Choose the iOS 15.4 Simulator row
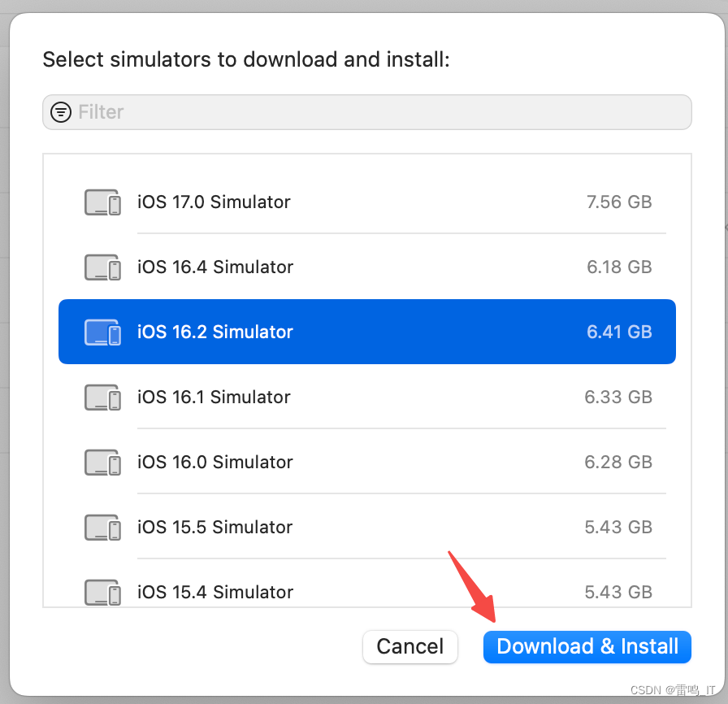This screenshot has height=704, width=728. point(215,592)
